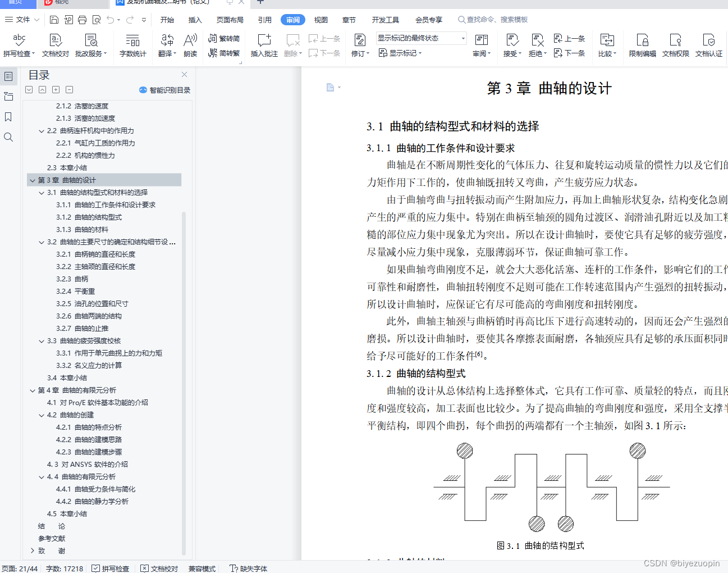Screen dimensions: 728x573
Task: Toggle 修订 track changes
Action: 360,45
